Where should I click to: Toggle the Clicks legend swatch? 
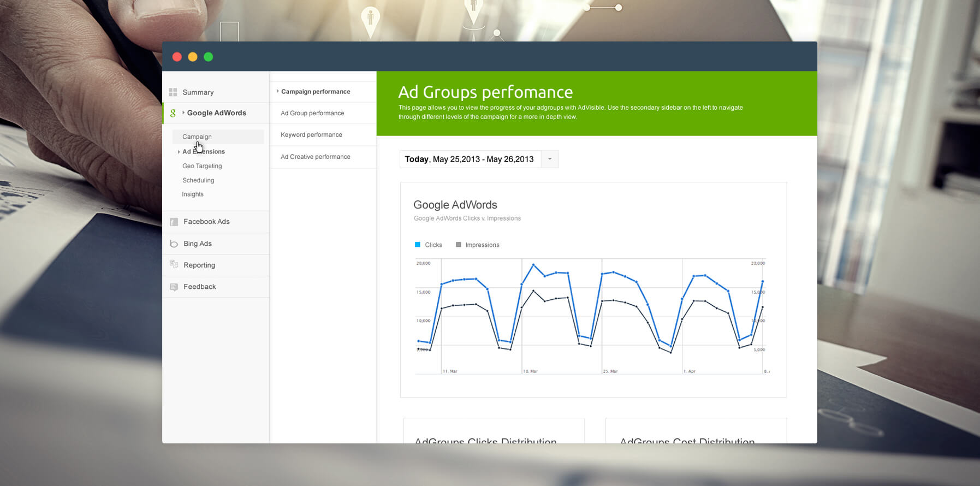[418, 245]
